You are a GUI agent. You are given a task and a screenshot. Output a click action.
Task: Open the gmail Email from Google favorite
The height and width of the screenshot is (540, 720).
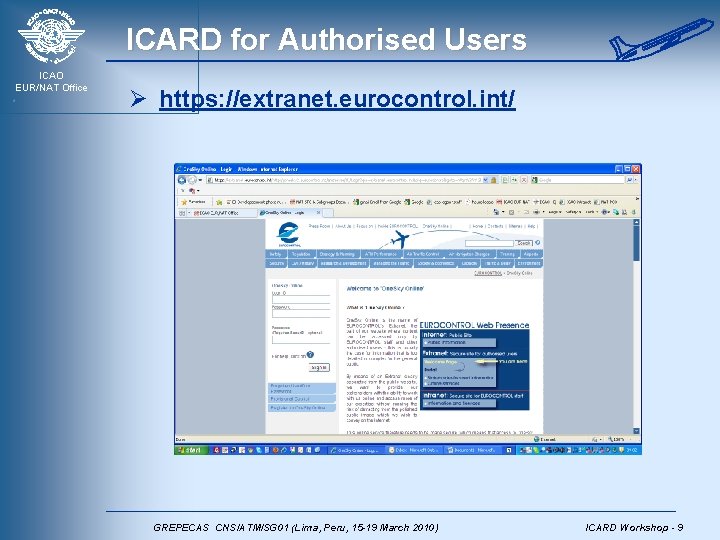(377, 202)
